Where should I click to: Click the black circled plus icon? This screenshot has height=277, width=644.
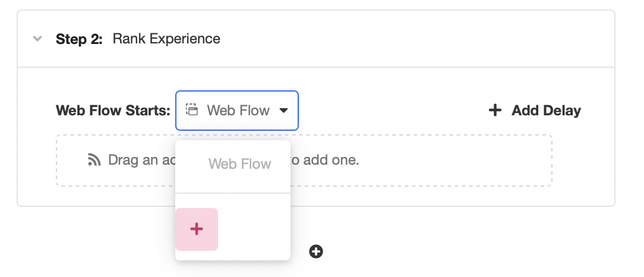[316, 251]
